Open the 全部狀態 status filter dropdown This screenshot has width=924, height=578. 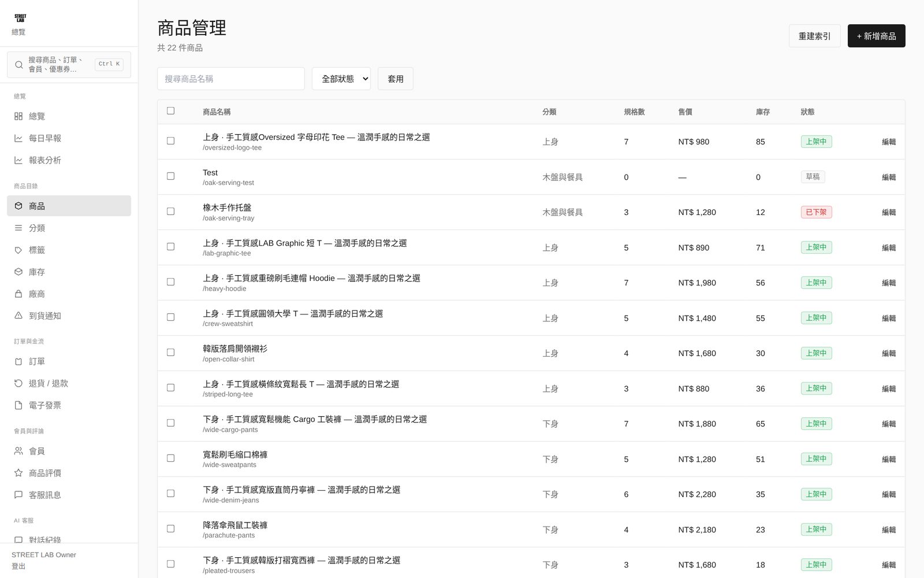point(341,79)
